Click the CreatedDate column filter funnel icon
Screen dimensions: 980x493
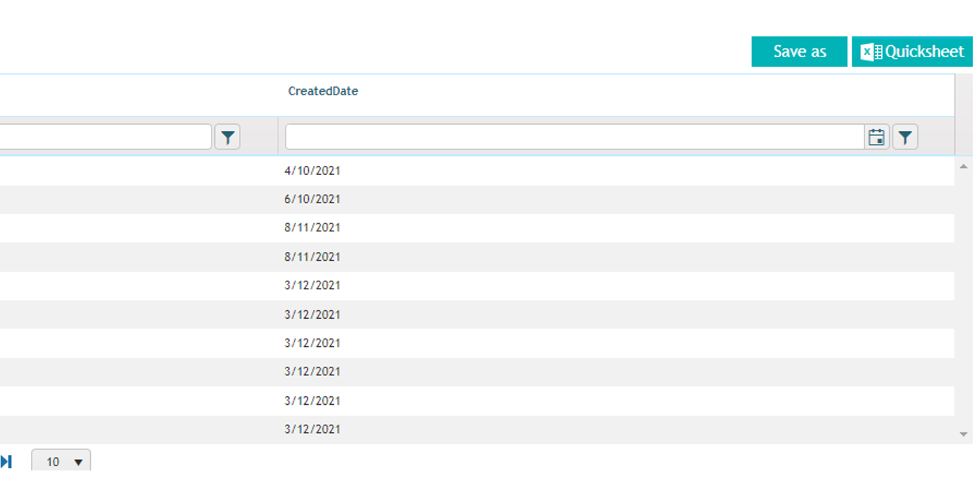[905, 137]
